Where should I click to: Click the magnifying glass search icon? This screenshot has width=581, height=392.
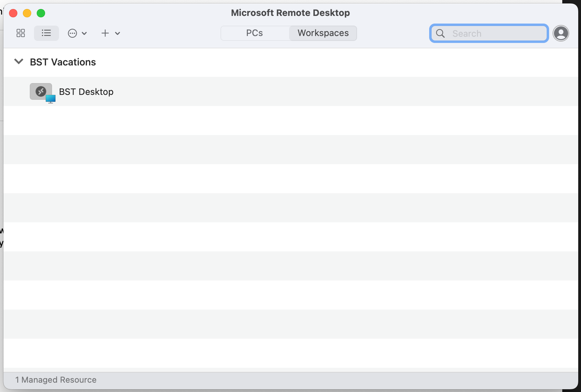[440, 34]
